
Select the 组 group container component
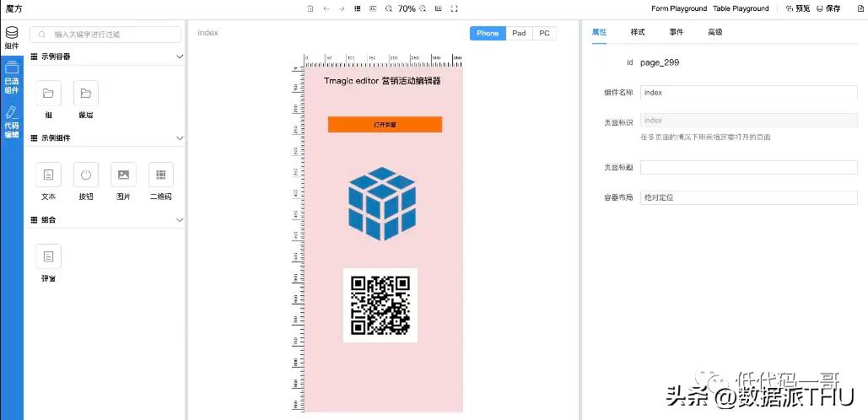(48, 94)
